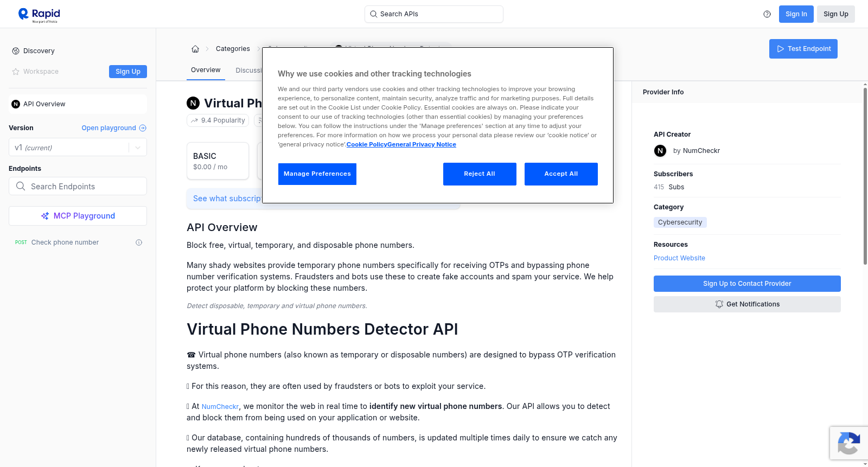Open Categories in the breadcrumb
This screenshot has height=467, width=868.
click(x=233, y=49)
